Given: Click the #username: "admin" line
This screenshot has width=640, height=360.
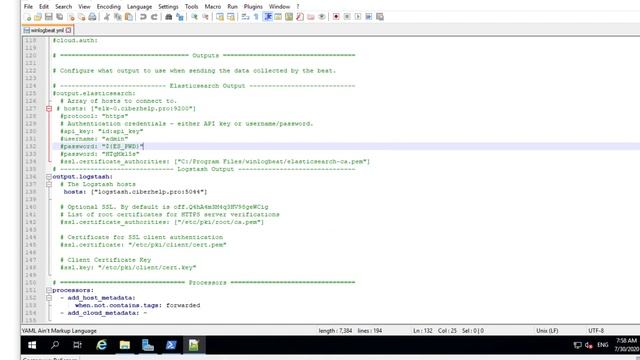Looking at the screenshot, I should [94, 139].
